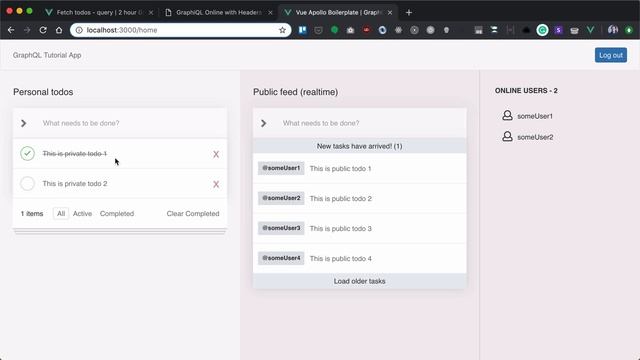Viewport: 640px width, 360px height.
Task: Click the Public feed (realtime) heading
Action: click(296, 92)
